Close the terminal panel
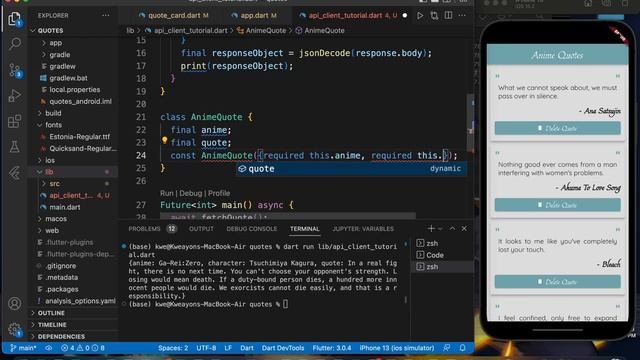The height and width of the screenshot is (360, 640). 464,229
